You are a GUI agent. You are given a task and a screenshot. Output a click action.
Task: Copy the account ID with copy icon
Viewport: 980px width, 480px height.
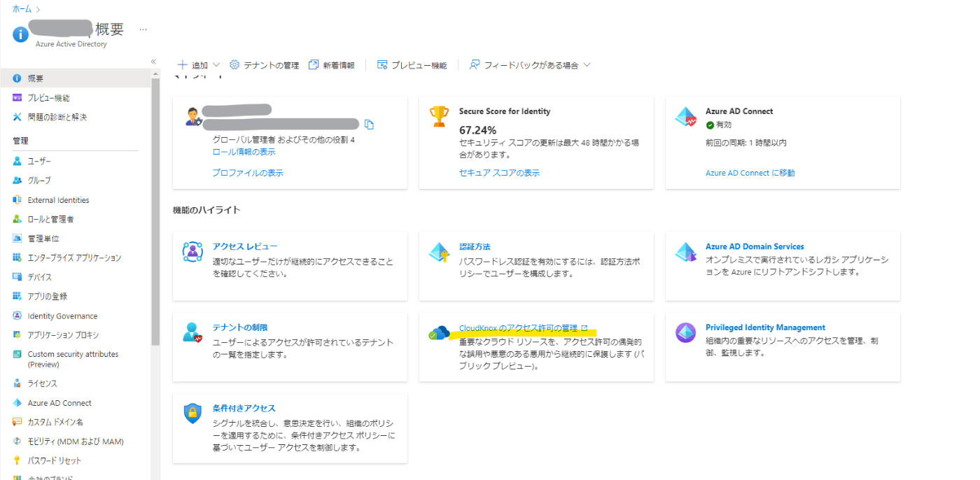tap(370, 125)
